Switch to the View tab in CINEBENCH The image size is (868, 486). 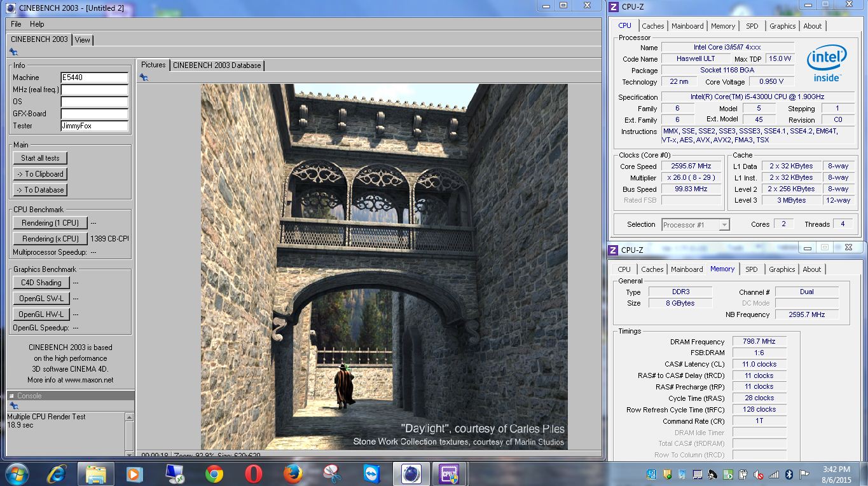83,39
